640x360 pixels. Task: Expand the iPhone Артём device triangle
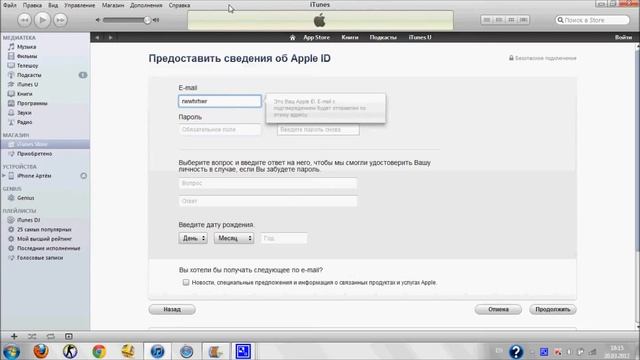pos(4,176)
